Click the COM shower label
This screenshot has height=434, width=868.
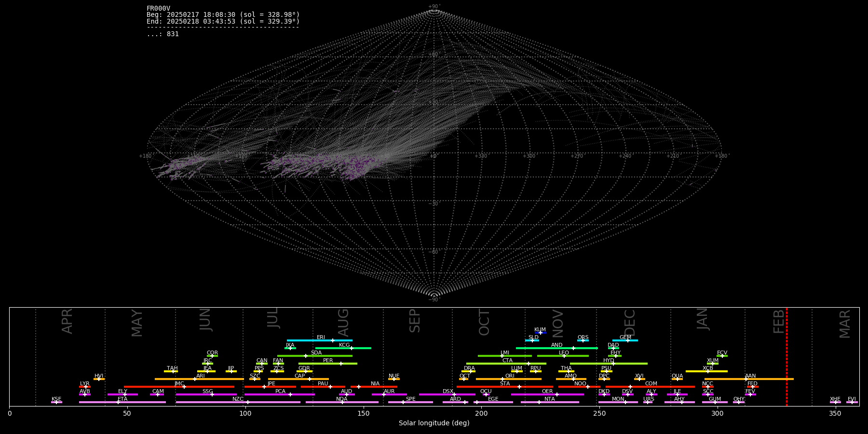(x=651, y=383)
